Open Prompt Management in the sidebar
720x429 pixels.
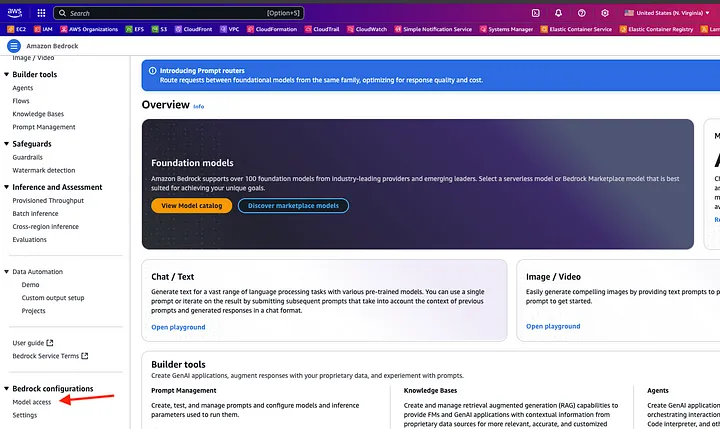coord(44,127)
